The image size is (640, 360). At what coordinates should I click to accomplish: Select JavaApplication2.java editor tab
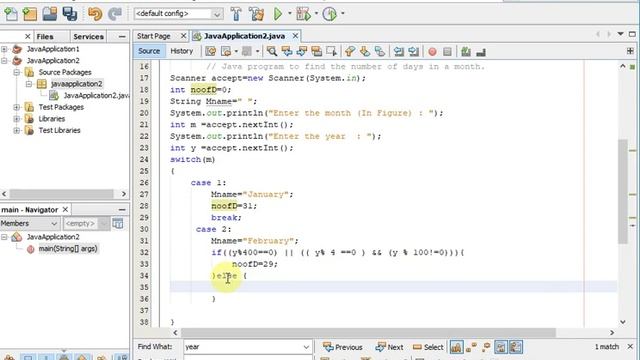pos(244,36)
